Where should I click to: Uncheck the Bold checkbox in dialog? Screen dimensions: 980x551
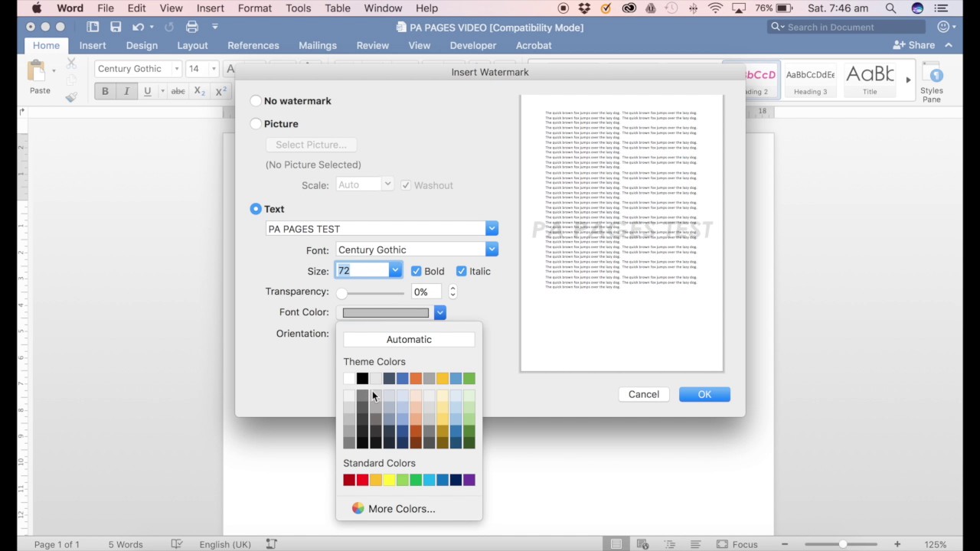[416, 271]
